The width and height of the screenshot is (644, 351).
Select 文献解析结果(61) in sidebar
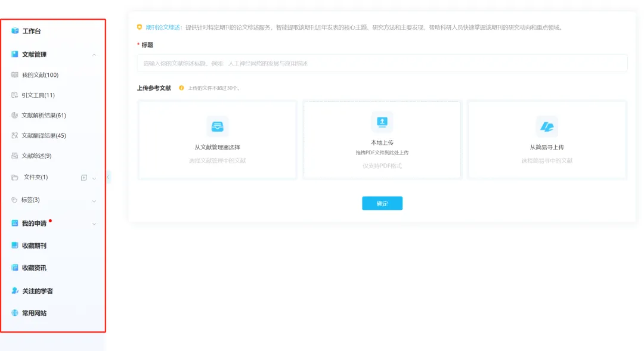[44, 116]
